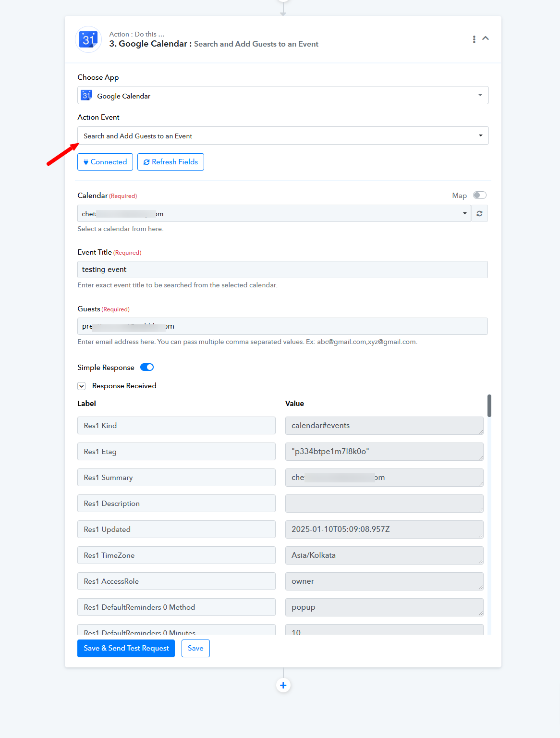
Task: Click the Refresh Fields button
Action: (170, 162)
